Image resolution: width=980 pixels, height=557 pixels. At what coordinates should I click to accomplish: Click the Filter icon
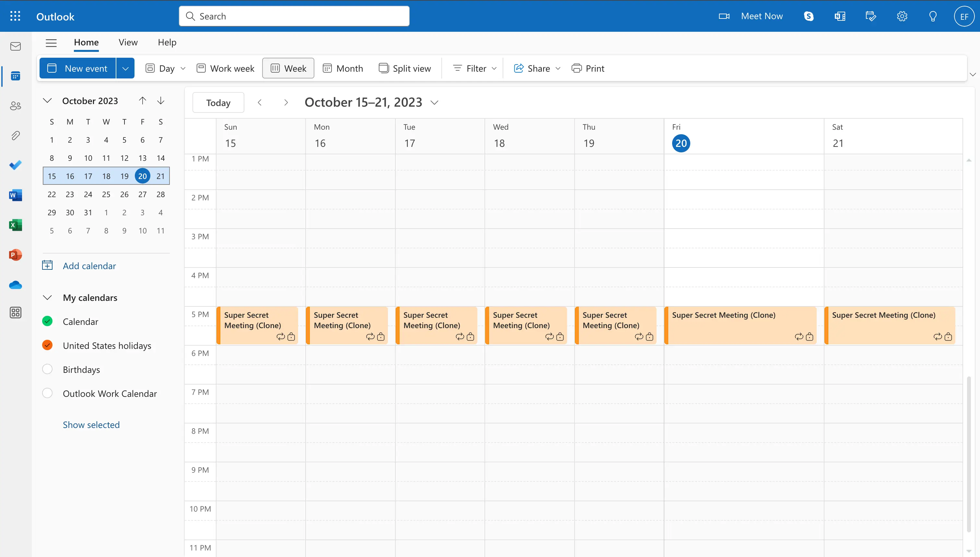[x=458, y=68]
